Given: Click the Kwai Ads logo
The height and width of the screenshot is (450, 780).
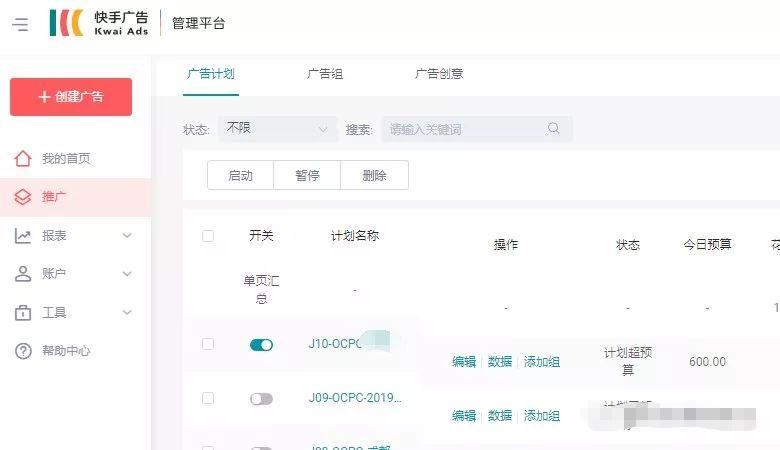Looking at the screenshot, I should [x=99, y=23].
